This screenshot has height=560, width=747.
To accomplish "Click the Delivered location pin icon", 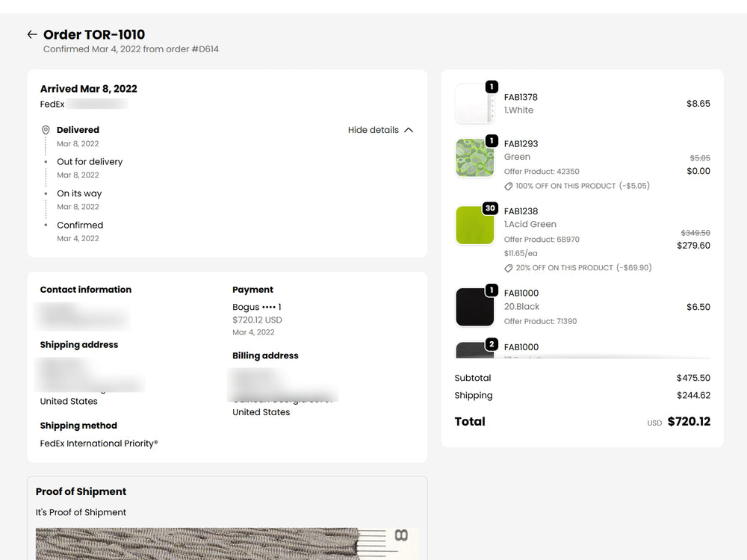I will (46, 131).
